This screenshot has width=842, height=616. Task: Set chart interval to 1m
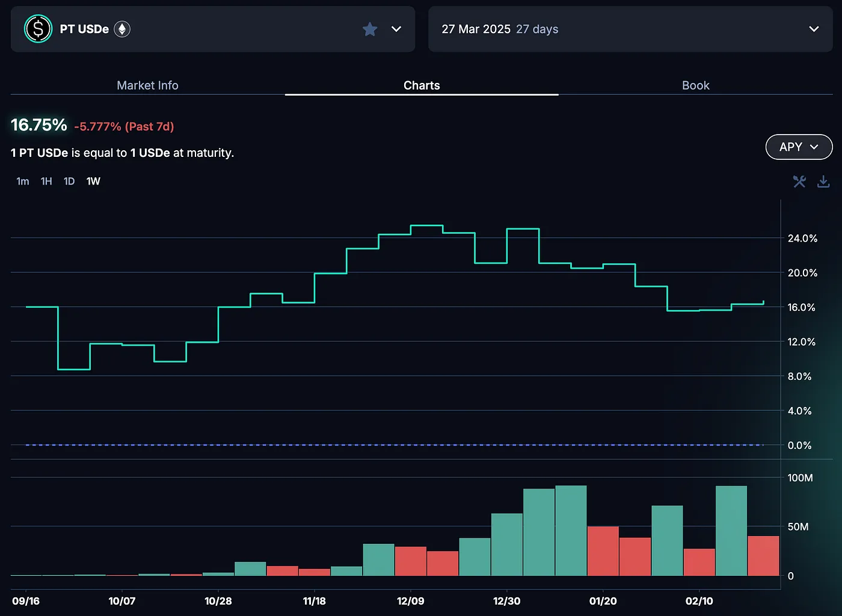[23, 181]
